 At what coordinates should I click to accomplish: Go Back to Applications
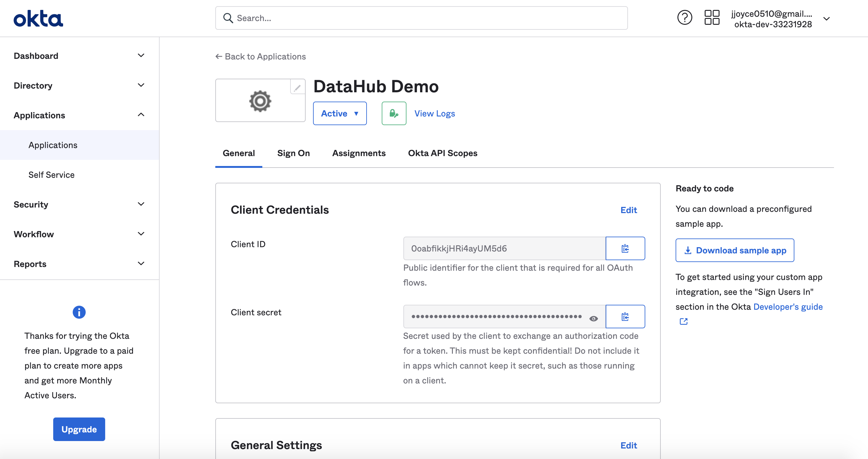[260, 56]
